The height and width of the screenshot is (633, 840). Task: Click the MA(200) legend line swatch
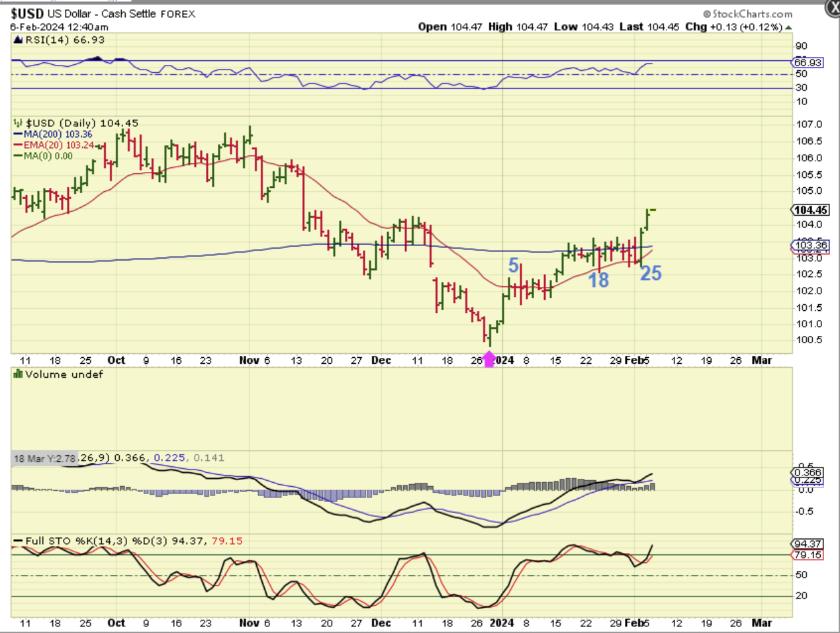click(18, 134)
